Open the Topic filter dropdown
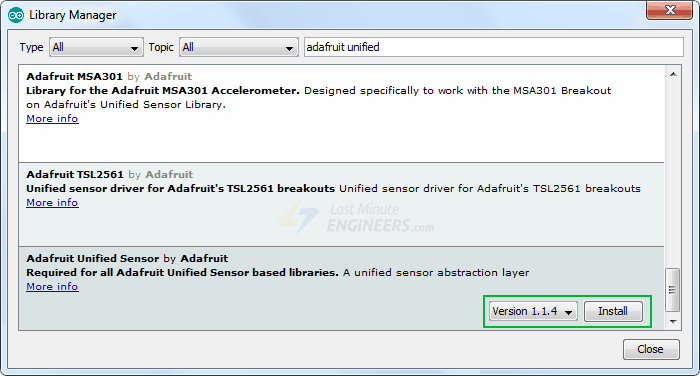This screenshot has width=700, height=376. click(239, 47)
